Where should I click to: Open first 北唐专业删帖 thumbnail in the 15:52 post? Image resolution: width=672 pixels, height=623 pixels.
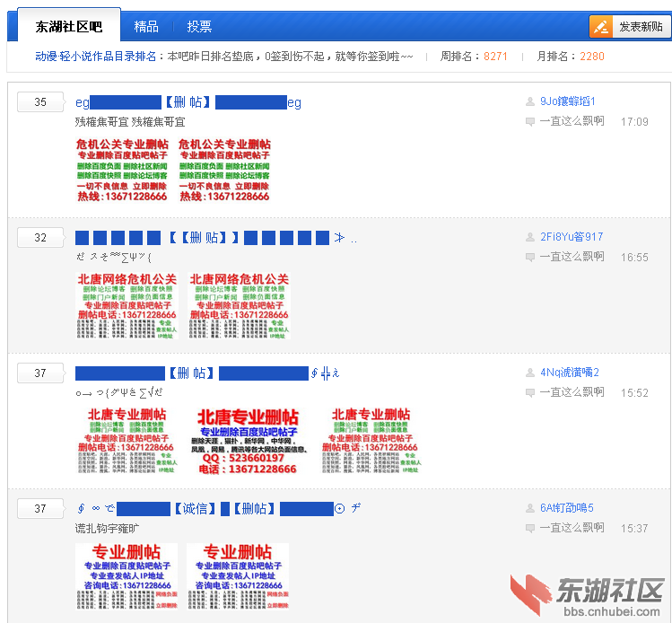point(127,441)
